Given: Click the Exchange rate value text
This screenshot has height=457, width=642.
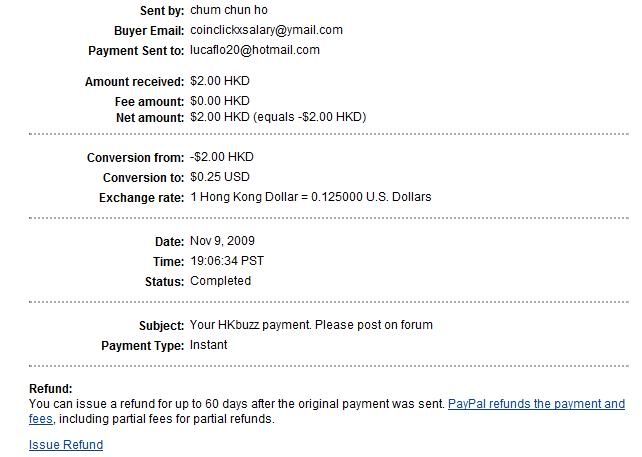Looking at the screenshot, I should (x=310, y=197).
